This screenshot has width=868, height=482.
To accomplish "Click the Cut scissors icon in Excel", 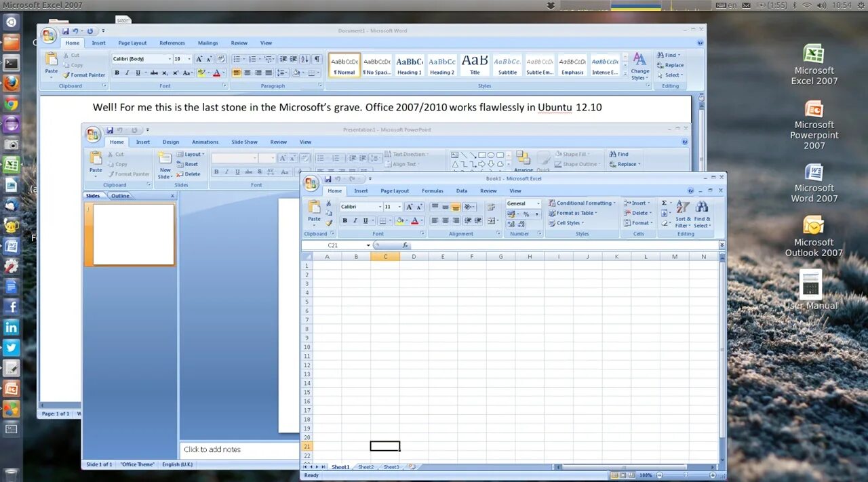I will tap(329, 203).
